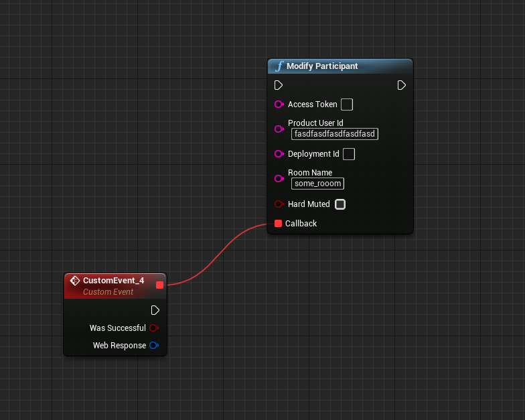Click the CustomEvent_4 execution output pin
Screen dimensions: 525x420
coord(155,310)
